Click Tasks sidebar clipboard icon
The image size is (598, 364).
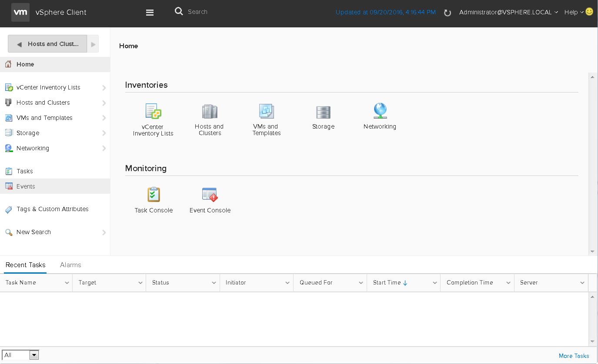[8, 171]
